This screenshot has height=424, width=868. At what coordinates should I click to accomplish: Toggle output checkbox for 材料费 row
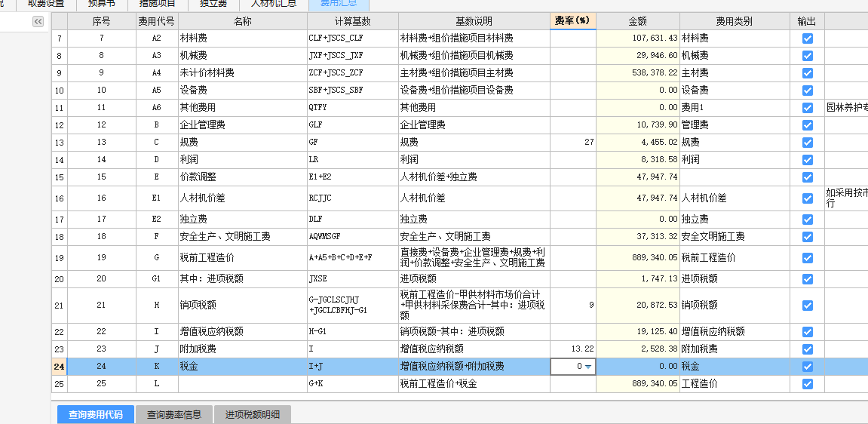(807, 38)
